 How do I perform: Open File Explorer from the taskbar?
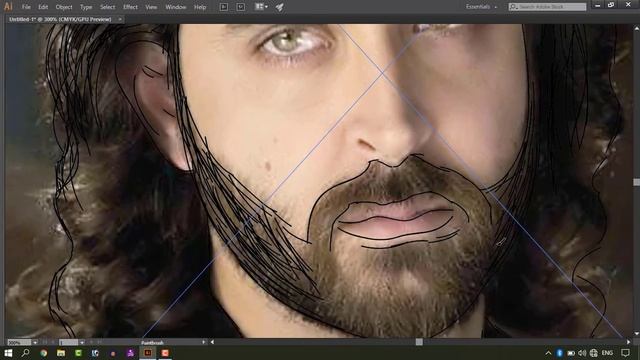(x=61, y=353)
